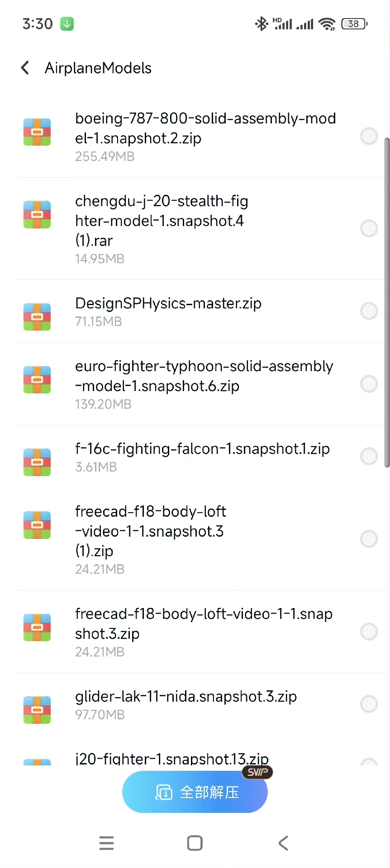Tap the f-16c-fighting-falcon archive icon

coord(37,462)
